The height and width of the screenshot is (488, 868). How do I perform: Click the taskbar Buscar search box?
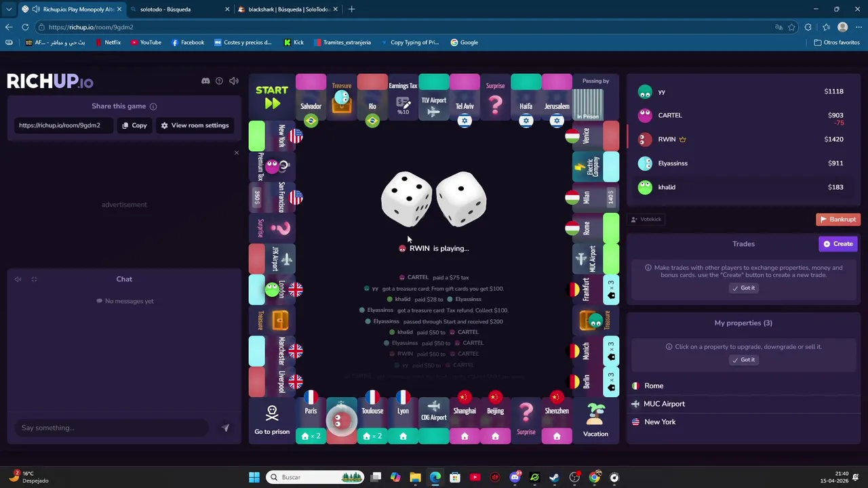[x=315, y=477]
